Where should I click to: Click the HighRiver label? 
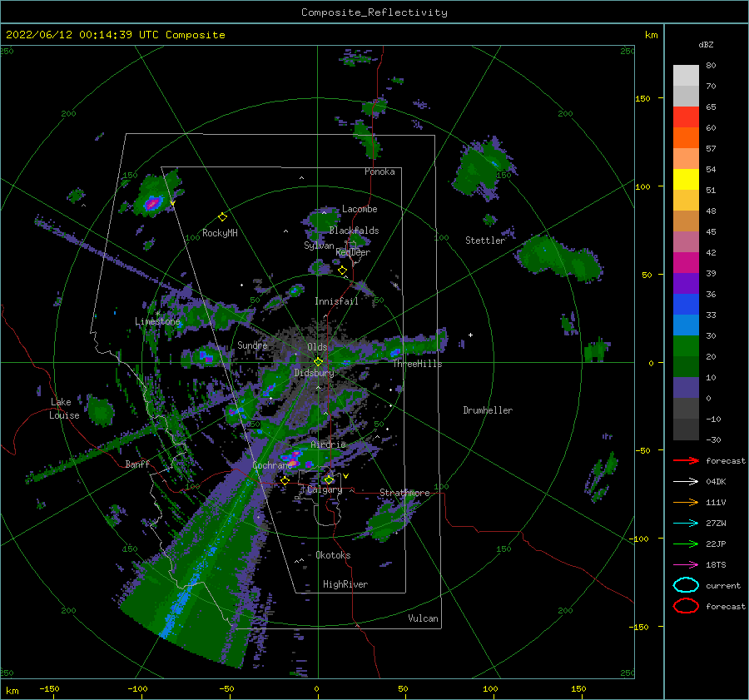[x=345, y=584]
